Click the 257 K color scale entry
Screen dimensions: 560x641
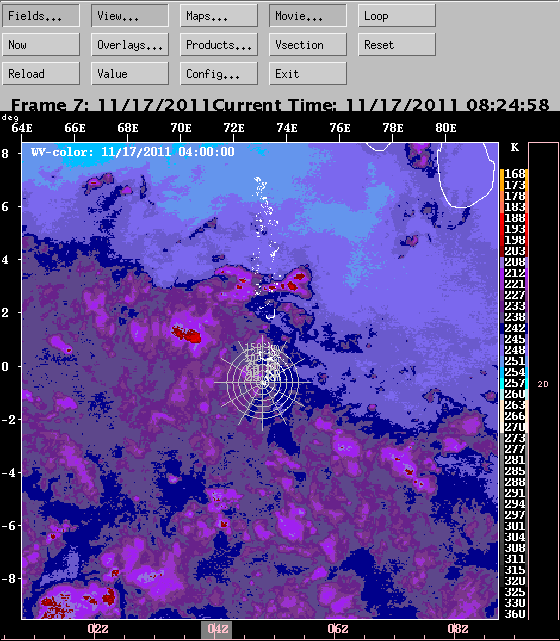point(514,383)
